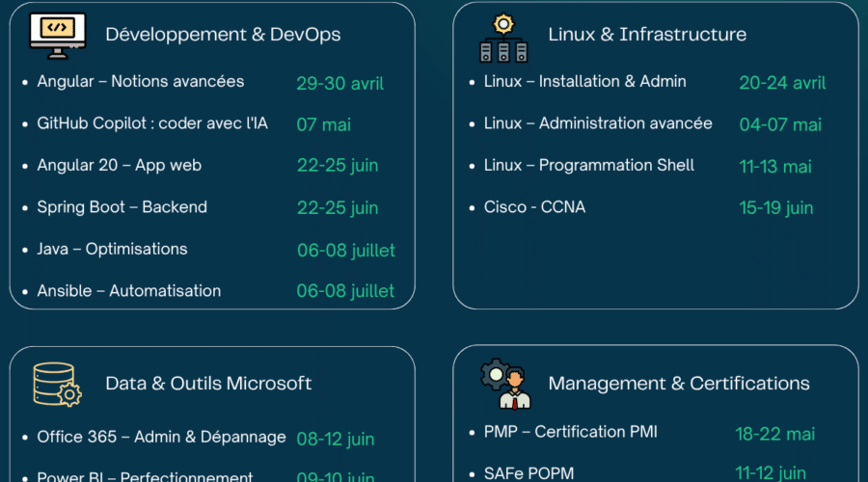Screen dimensions: 868x482
Task: Click the database gear icon
Action: point(57,384)
